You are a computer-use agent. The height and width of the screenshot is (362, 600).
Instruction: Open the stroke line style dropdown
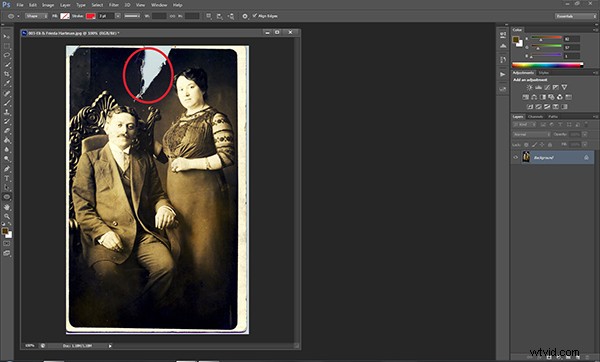[x=132, y=16]
